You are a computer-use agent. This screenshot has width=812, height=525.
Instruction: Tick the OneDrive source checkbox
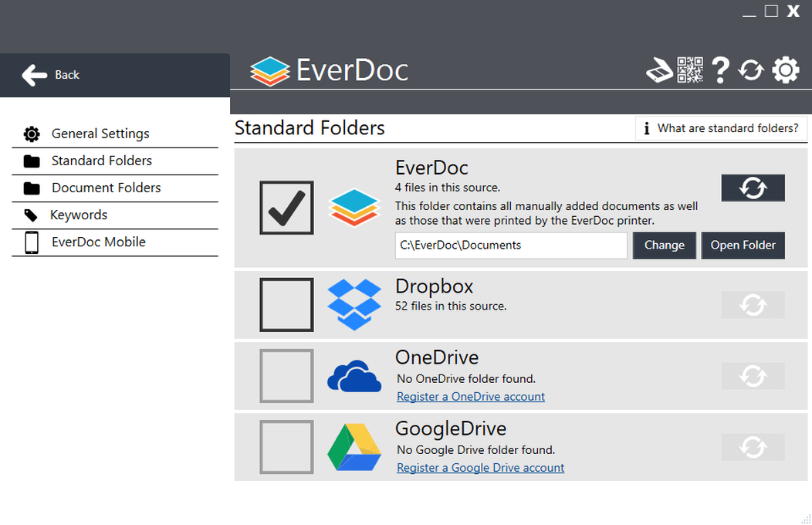286,376
